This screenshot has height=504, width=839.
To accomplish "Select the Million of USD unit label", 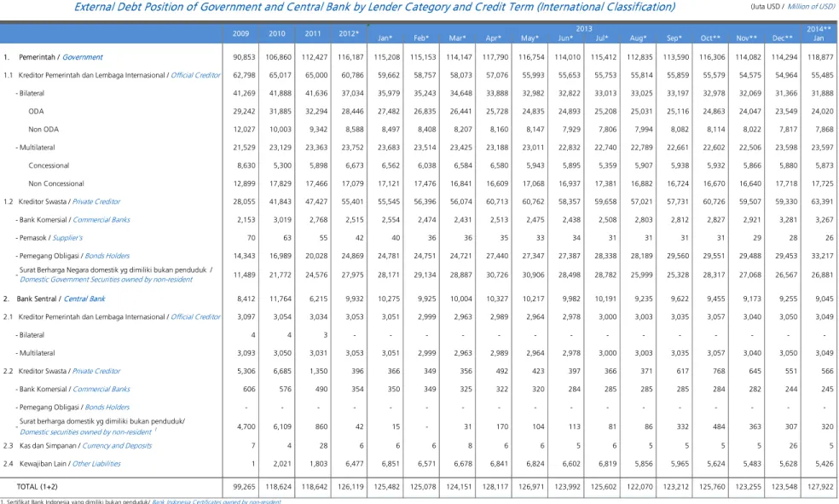I will 811,7.
